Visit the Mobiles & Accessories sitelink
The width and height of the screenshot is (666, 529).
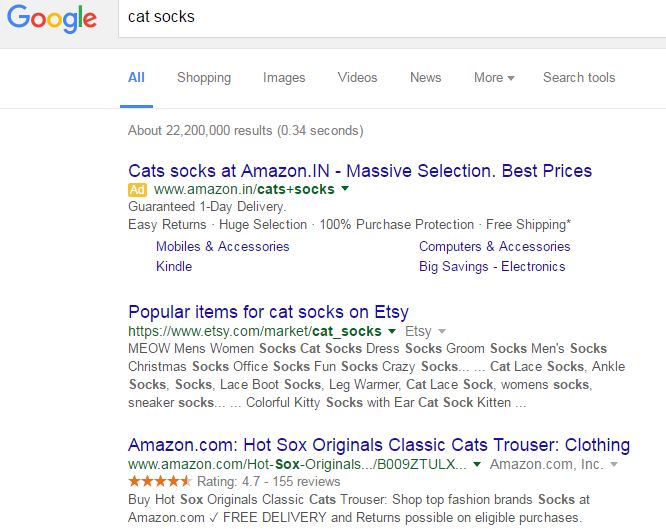pos(222,247)
